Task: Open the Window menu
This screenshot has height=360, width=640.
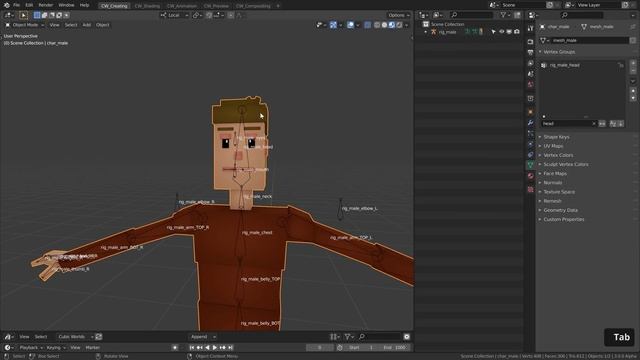Action: tap(66, 5)
